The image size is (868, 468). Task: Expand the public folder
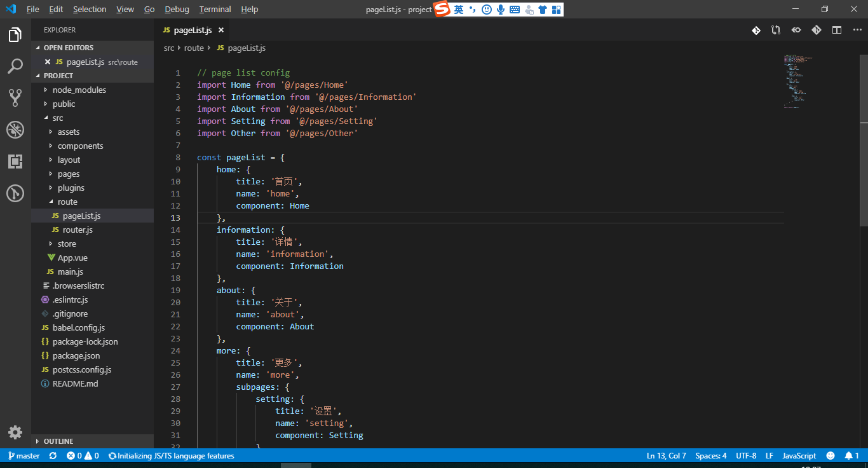tap(93, 104)
